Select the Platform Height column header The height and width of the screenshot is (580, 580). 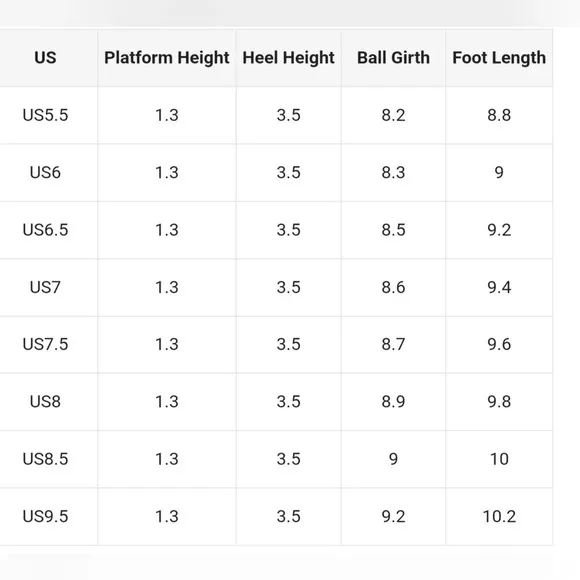coord(167,58)
